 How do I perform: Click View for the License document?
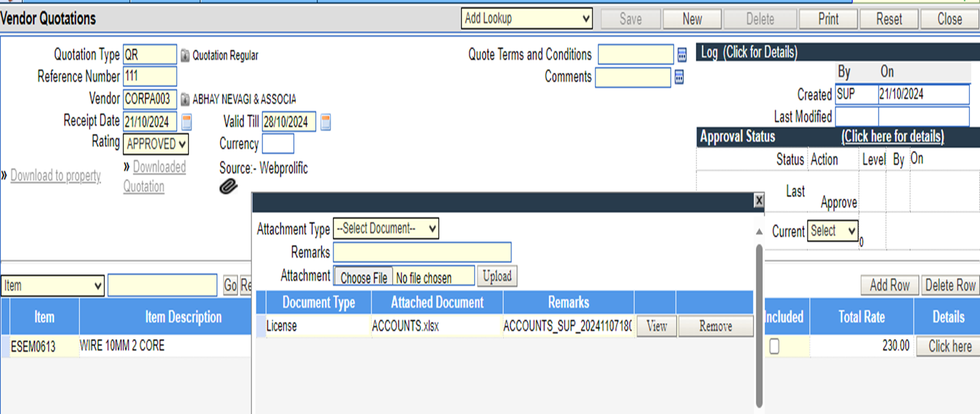pyautogui.click(x=656, y=327)
